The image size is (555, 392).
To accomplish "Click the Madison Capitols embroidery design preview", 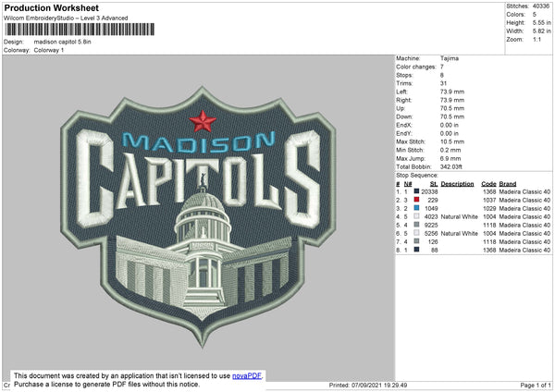I will [198, 216].
